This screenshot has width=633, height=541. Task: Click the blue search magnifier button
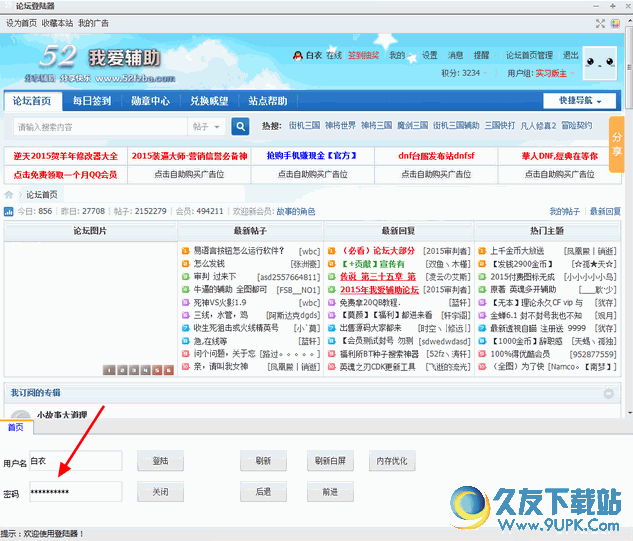coord(240,127)
